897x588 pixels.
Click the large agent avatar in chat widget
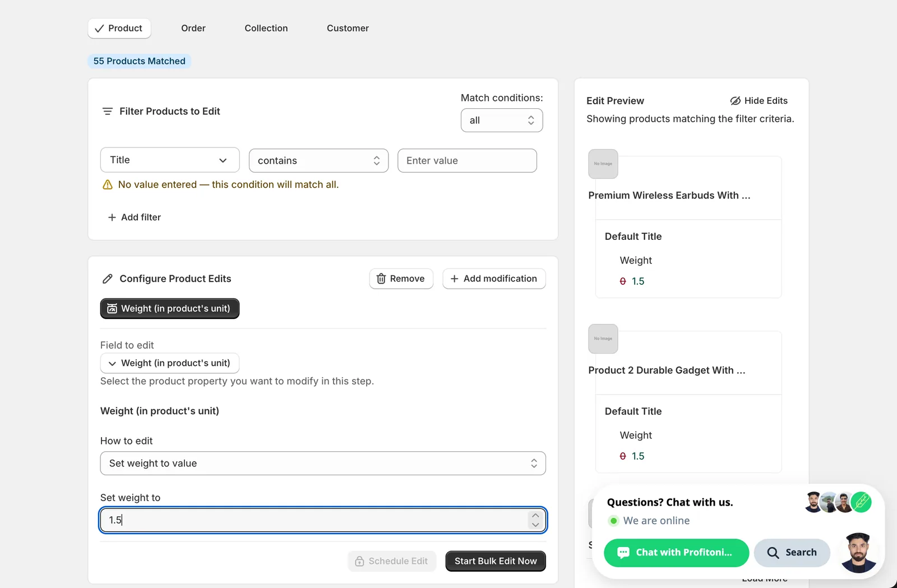tap(858, 553)
